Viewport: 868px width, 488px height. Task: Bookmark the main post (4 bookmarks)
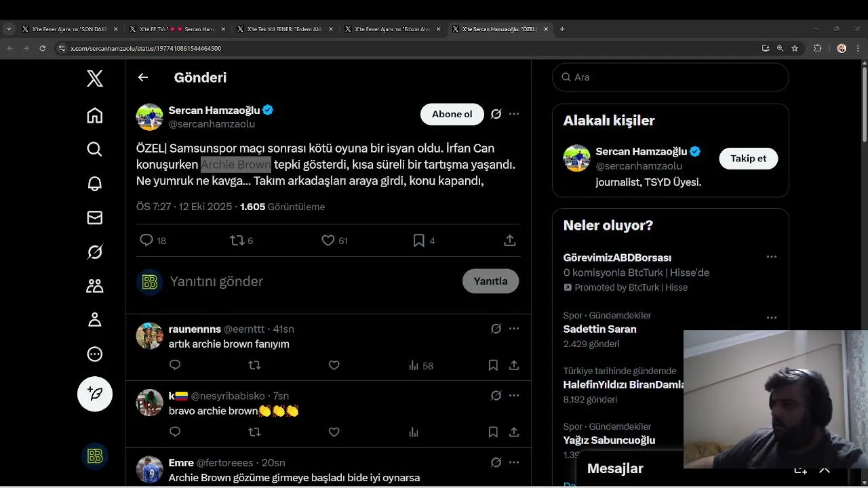pos(424,240)
